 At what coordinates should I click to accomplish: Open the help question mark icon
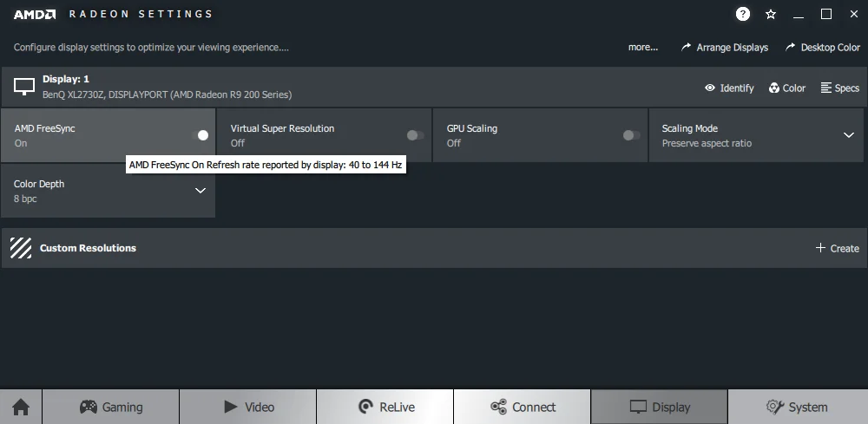pyautogui.click(x=742, y=15)
